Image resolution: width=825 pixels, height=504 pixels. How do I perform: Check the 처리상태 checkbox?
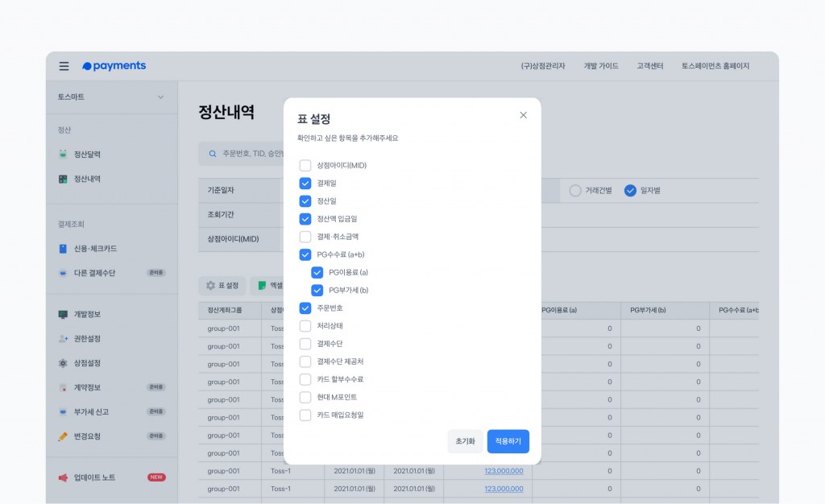[305, 326]
